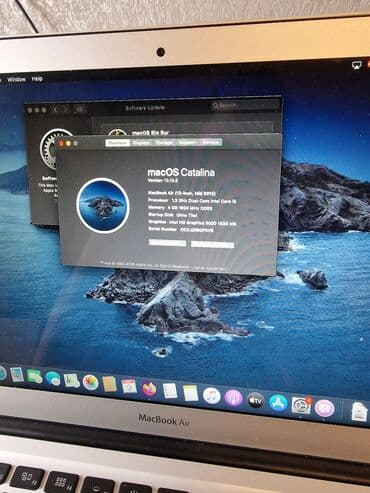Image resolution: width=370 pixels, height=493 pixels.
Task: Click Software Update button in About window
Action: pos(212,245)
